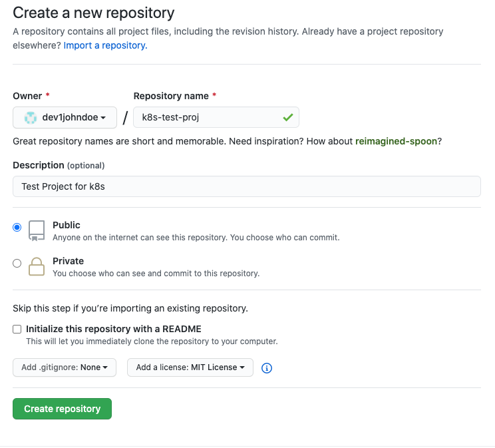Viewport: 495px width, 448px height.
Task: Expand the Add .gitignore dropdown
Action: coord(65,367)
